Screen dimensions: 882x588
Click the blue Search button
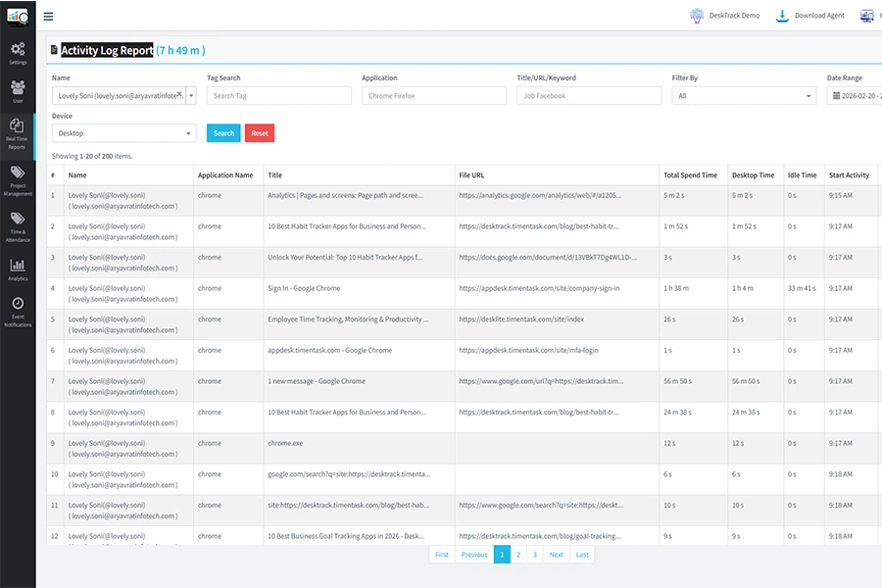click(x=223, y=133)
